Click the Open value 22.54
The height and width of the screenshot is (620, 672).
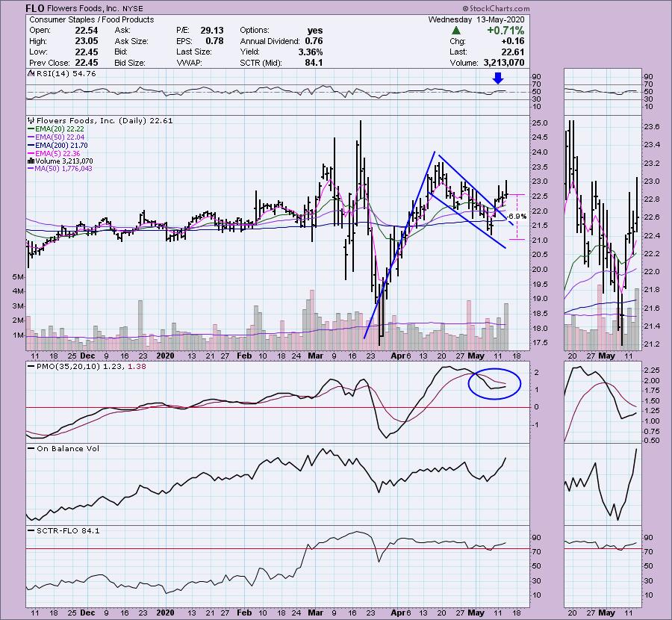[87, 31]
